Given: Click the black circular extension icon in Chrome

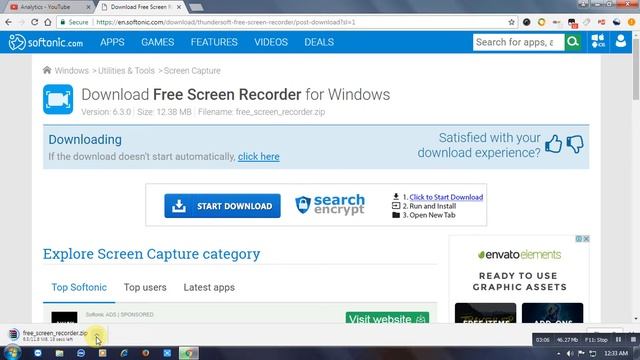Looking at the screenshot, I should pyautogui.click(x=527, y=22).
